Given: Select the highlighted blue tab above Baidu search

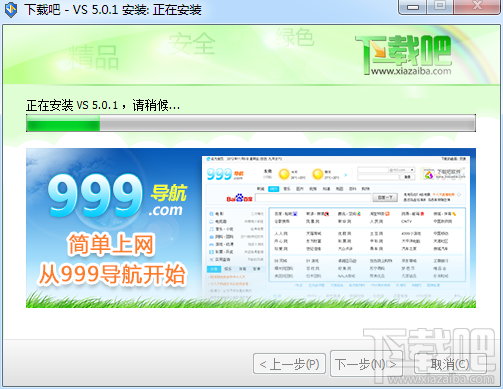Looking at the screenshot, I should point(274,189).
